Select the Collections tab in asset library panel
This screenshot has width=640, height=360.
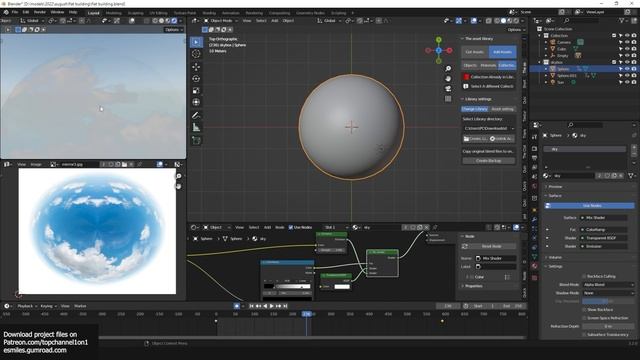pyautogui.click(x=507, y=65)
